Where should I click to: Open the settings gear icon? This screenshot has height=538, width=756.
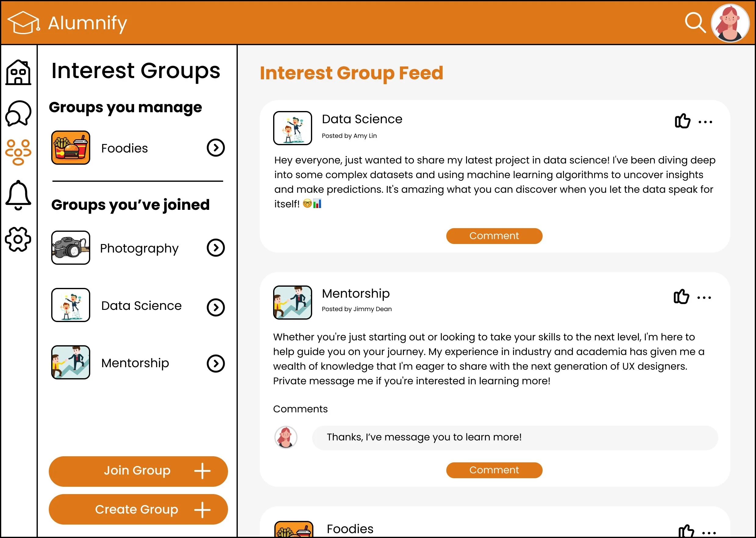tap(18, 239)
